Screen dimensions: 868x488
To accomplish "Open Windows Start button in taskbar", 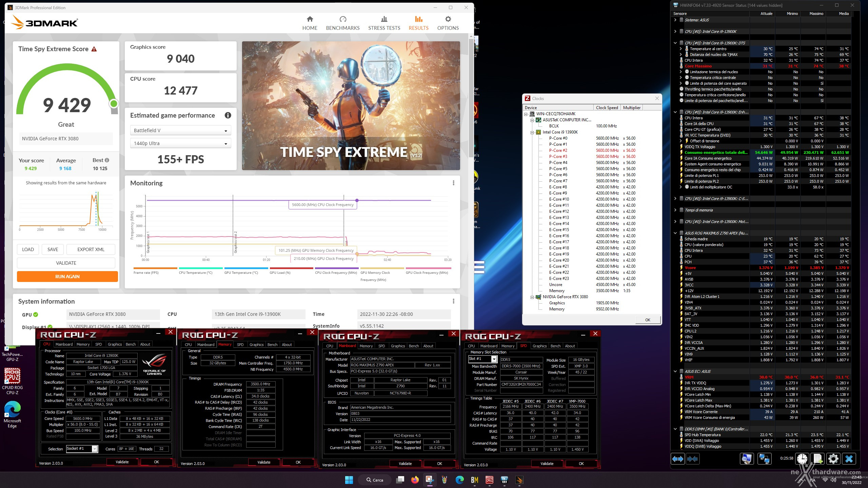I will click(349, 480).
